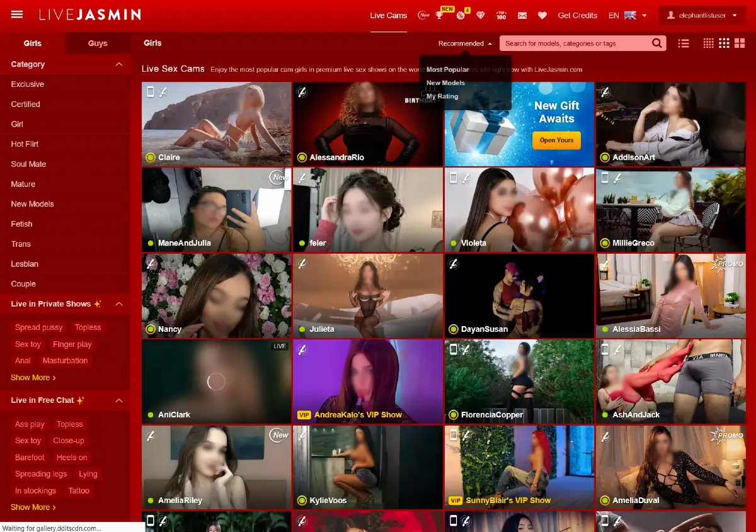This screenshot has height=532, width=756.
Task: Click the mobile icon on Violeta's card
Action: (x=453, y=178)
